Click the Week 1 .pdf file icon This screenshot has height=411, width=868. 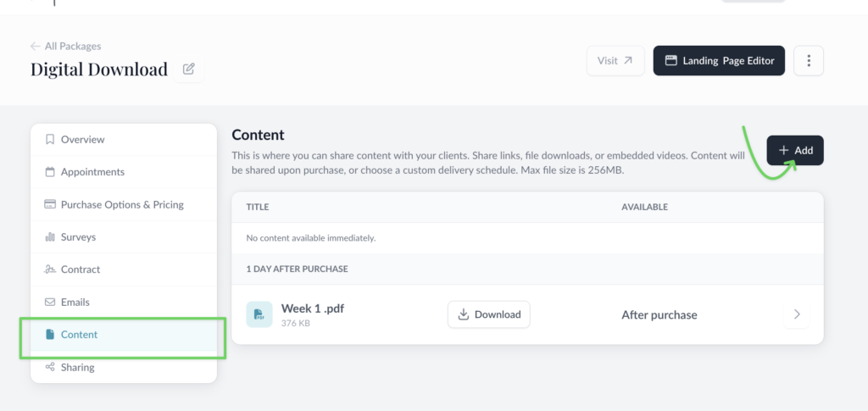pos(259,314)
